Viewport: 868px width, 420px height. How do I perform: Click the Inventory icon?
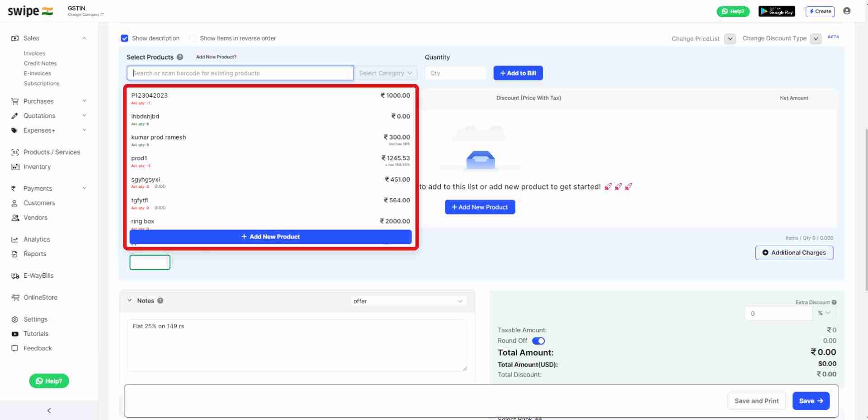tap(15, 167)
